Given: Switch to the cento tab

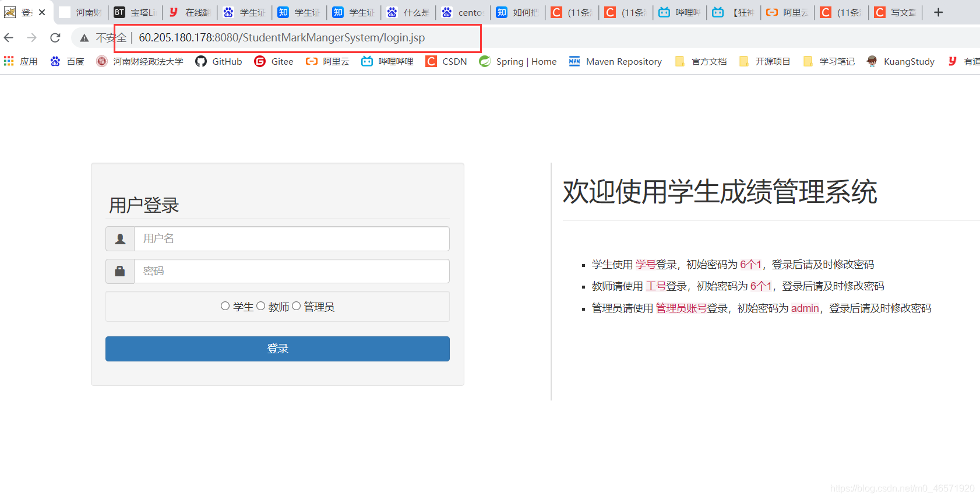Looking at the screenshot, I should point(463,12).
